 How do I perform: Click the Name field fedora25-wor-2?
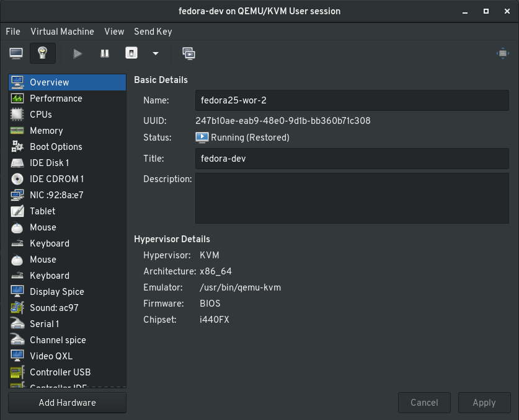pos(352,100)
